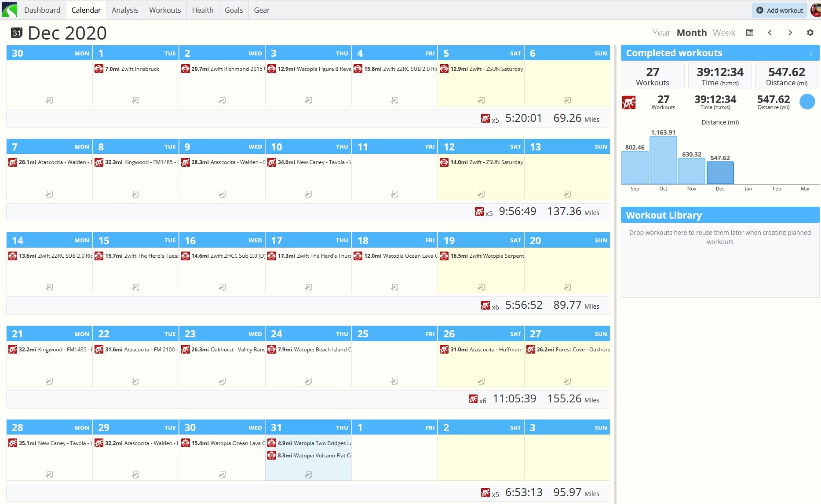Screen dimensions: 821x504
Task: Open the 34.6mi New Caney - Tavola workout
Action: tap(309, 162)
